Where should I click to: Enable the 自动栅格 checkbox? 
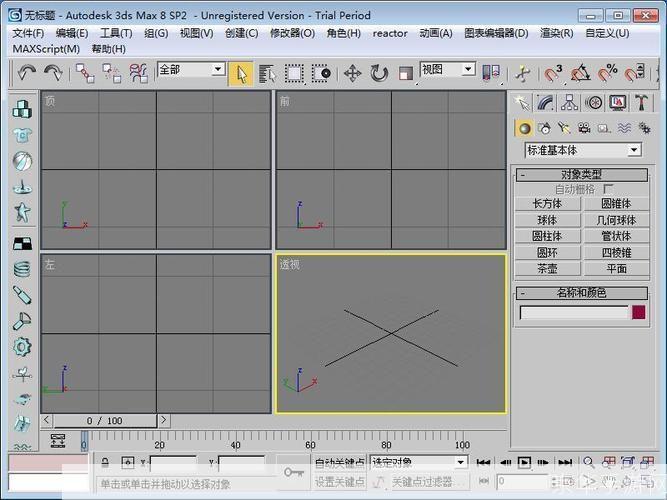(x=608, y=189)
